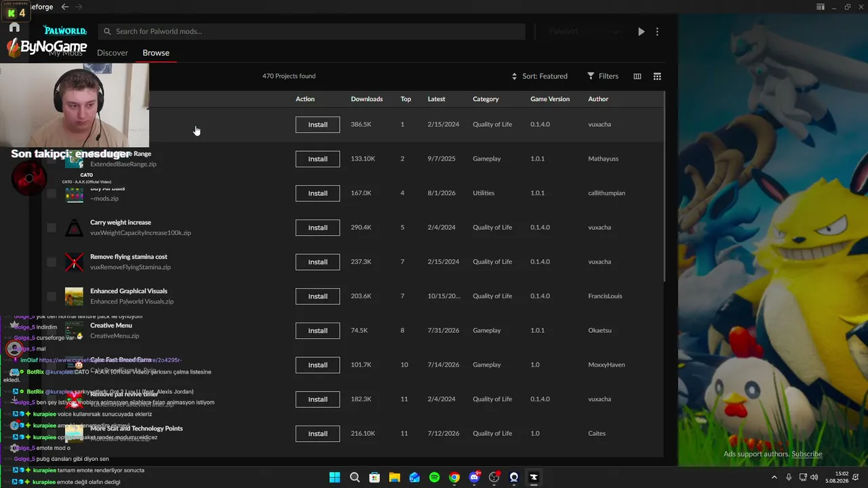The height and width of the screenshot is (488, 868).
Task: Click the play button to launch Palworld
Action: [641, 31]
